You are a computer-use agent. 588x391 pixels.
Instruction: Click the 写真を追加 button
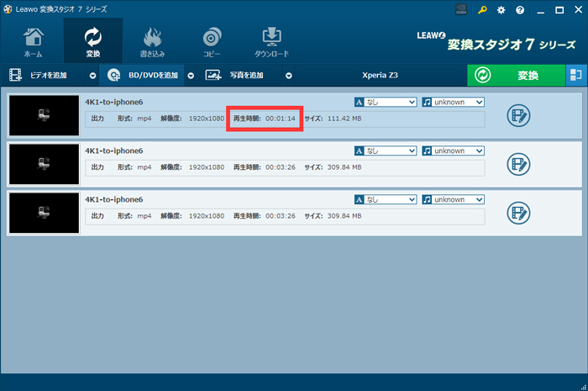[x=238, y=76]
